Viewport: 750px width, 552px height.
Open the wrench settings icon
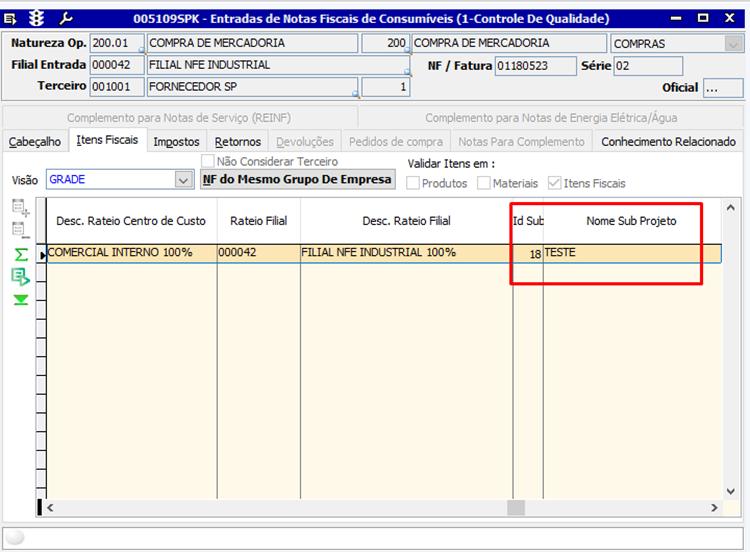pyautogui.click(x=66, y=19)
